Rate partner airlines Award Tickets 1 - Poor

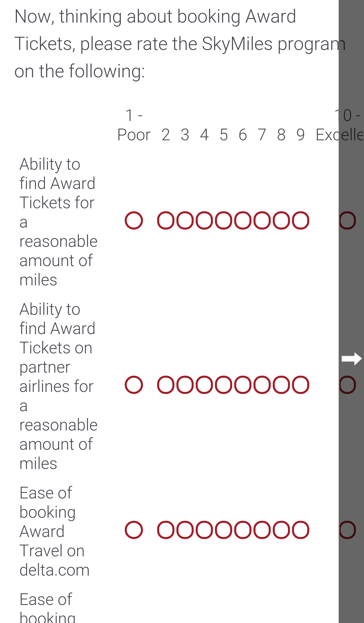[134, 385]
